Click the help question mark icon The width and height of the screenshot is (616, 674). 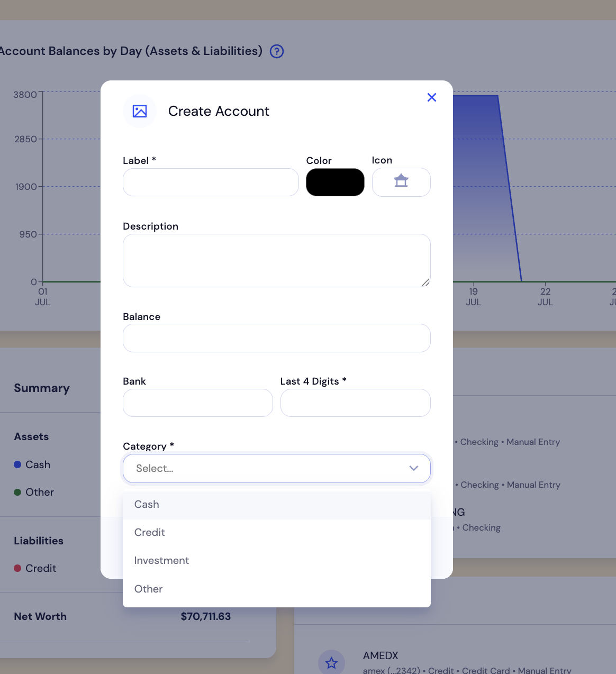tap(277, 51)
